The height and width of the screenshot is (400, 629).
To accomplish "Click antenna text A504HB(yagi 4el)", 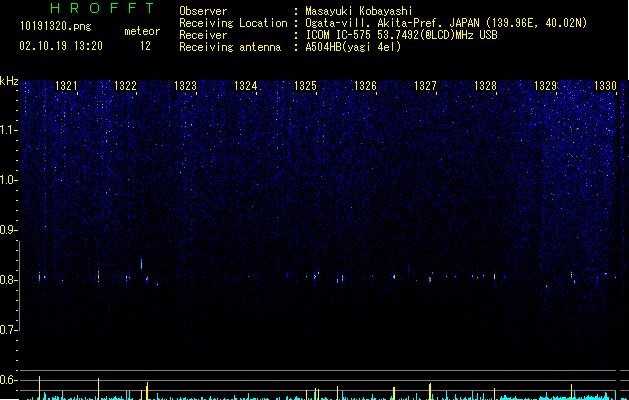I will 353,47.
